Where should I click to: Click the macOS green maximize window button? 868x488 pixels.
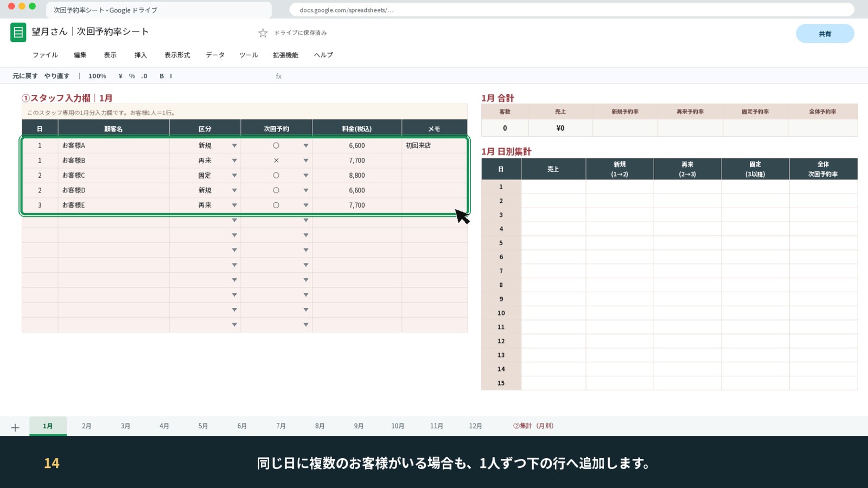[x=33, y=7]
